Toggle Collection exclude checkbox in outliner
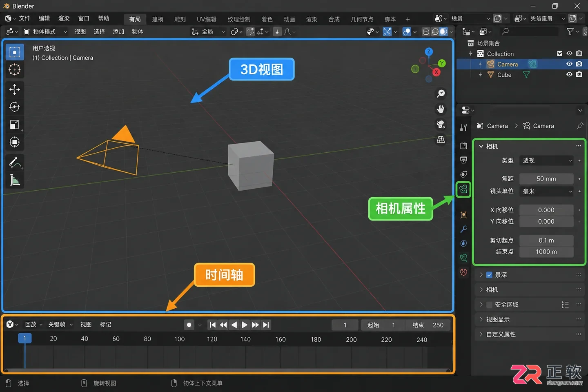 [x=560, y=53]
